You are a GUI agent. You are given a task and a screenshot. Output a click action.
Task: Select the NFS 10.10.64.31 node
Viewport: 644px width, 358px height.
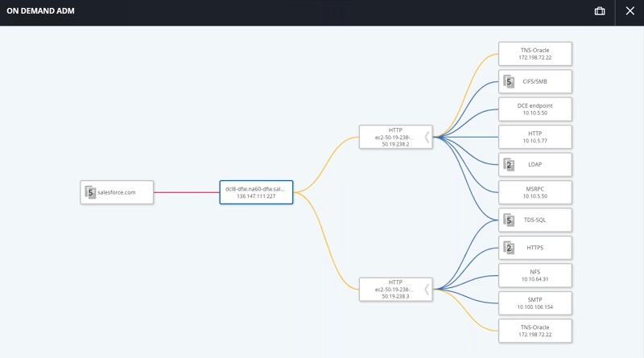535,275
